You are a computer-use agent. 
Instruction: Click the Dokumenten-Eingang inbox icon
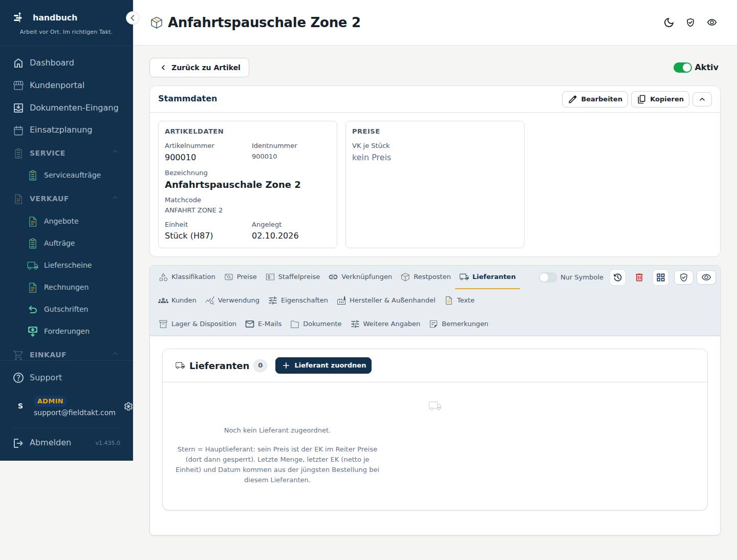[x=18, y=108]
